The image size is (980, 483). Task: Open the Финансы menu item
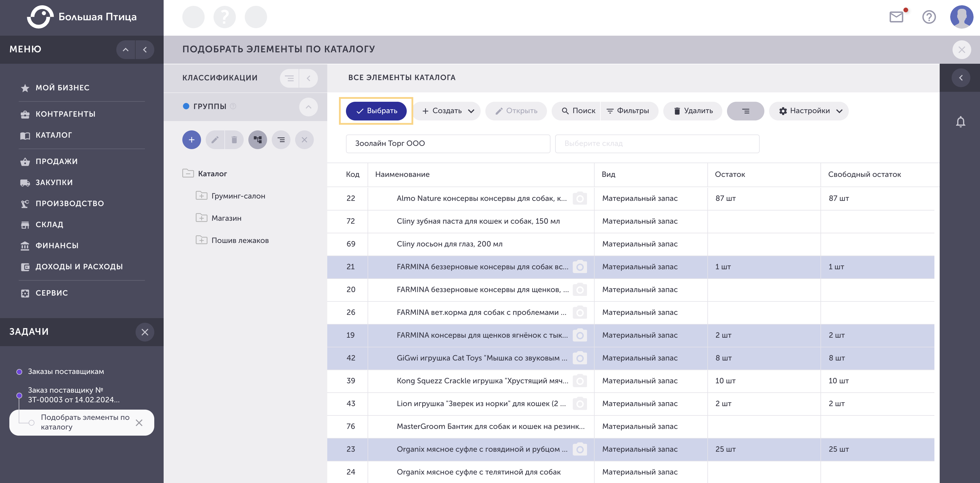pyautogui.click(x=57, y=246)
